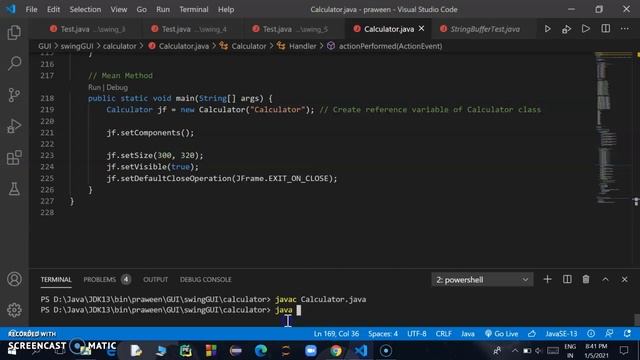
Task: Open the Manage gear icon
Action: pyautogui.click(x=14, y=310)
